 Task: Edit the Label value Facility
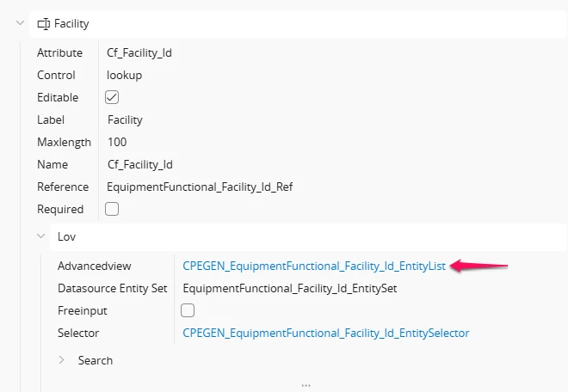[x=125, y=119]
